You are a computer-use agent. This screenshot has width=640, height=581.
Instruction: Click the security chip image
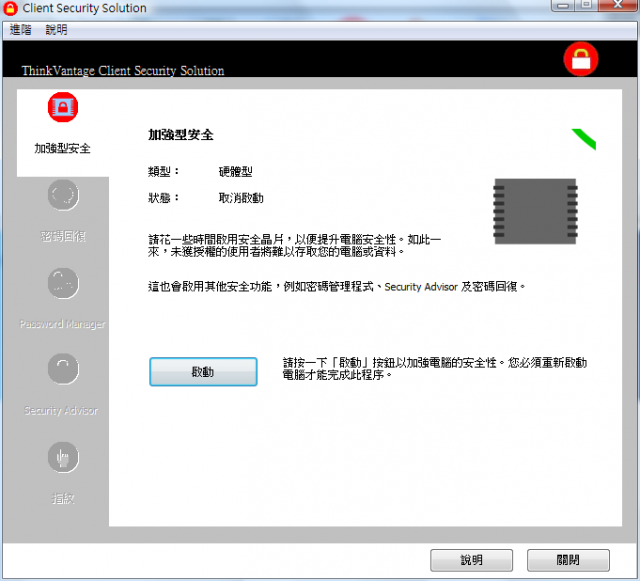pyautogui.click(x=536, y=211)
